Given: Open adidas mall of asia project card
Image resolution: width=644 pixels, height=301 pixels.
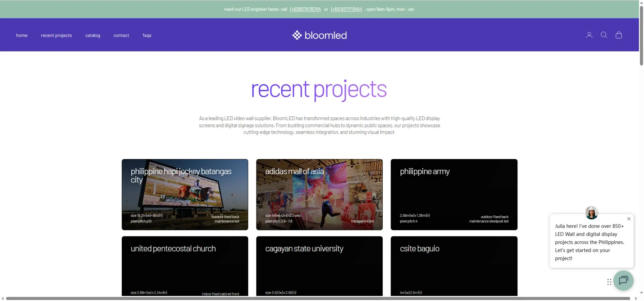Looking at the screenshot, I should (x=319, y=195).
